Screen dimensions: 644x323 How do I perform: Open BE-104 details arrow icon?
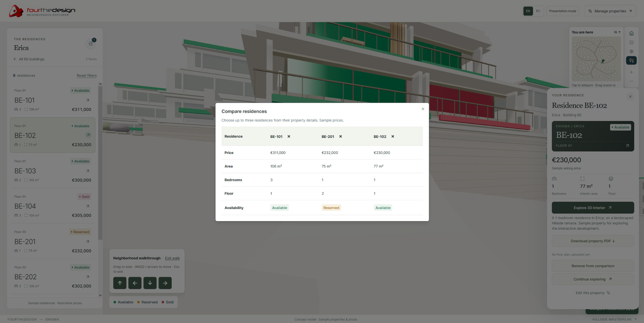(88, 206)
